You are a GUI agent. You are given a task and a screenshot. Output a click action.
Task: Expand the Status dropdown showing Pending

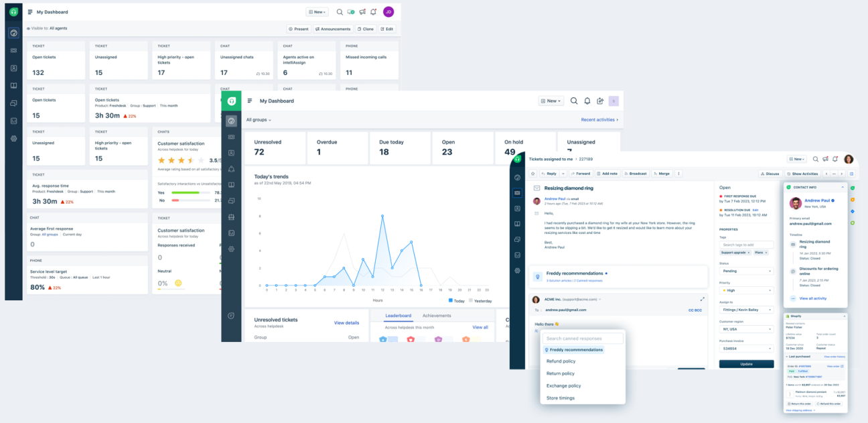click(748, 270)
